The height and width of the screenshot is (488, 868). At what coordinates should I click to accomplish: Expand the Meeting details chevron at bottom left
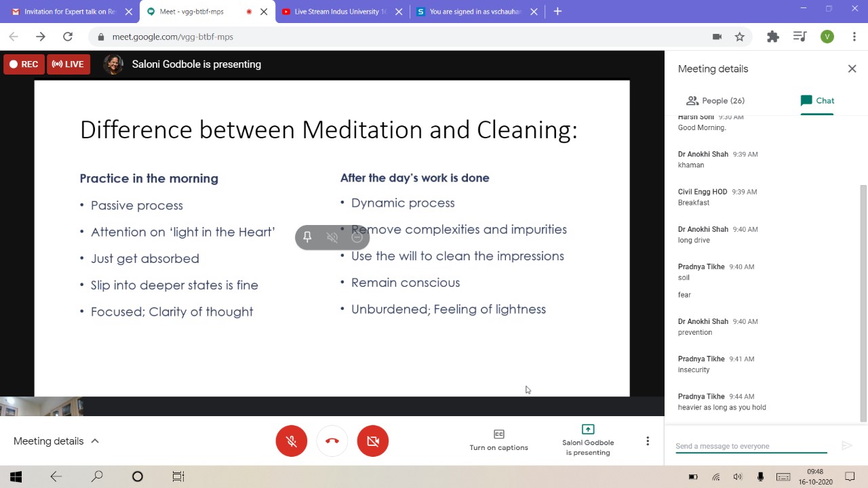click(x=95, y=441)
